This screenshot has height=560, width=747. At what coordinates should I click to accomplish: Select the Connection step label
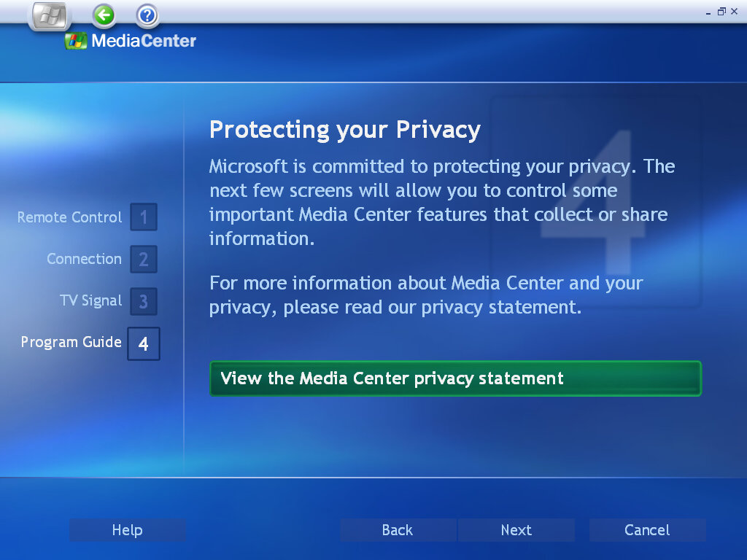pos(84,259)
